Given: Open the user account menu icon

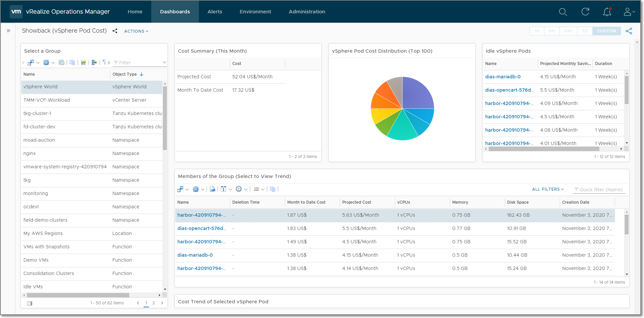Looking at the screenshot, I should pos(629,12).
